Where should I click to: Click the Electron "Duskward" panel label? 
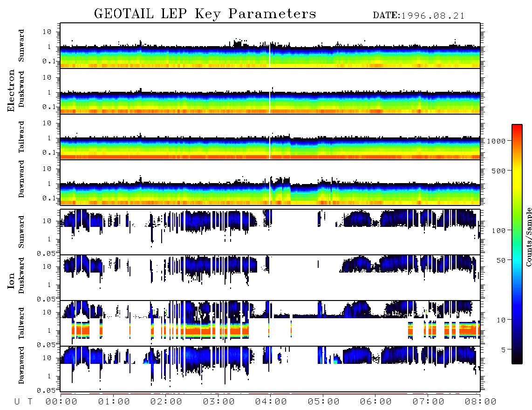21,89
